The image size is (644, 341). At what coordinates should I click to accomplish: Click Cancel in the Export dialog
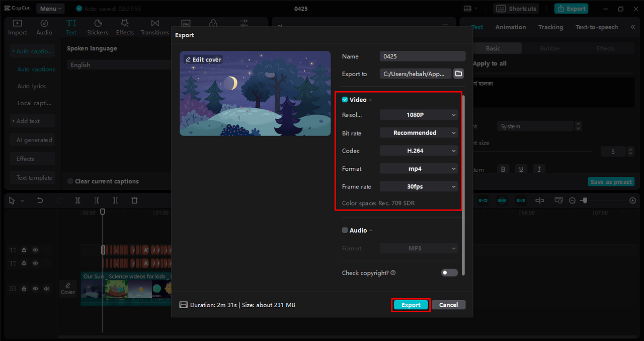click(448, 305)
